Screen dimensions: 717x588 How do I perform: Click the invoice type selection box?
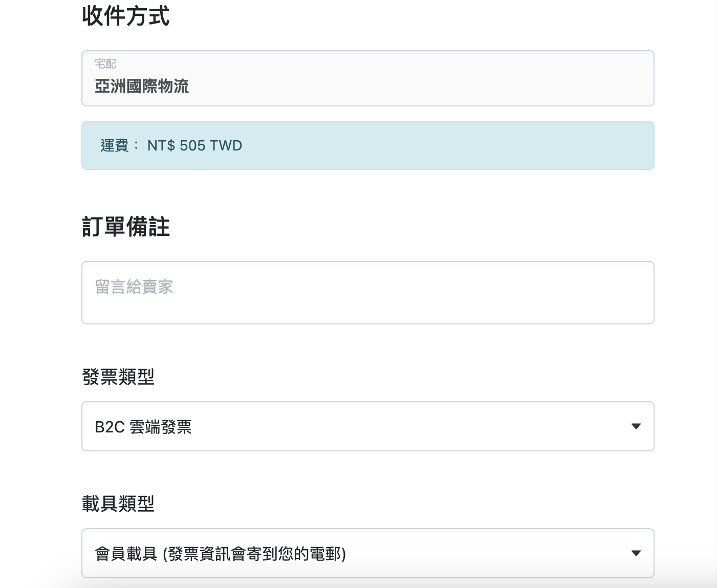tap(367, 426)
